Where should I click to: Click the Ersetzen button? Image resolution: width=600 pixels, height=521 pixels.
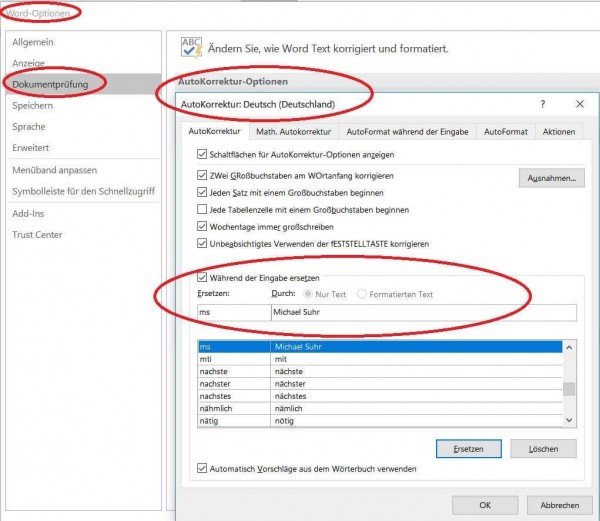point(468,449)
